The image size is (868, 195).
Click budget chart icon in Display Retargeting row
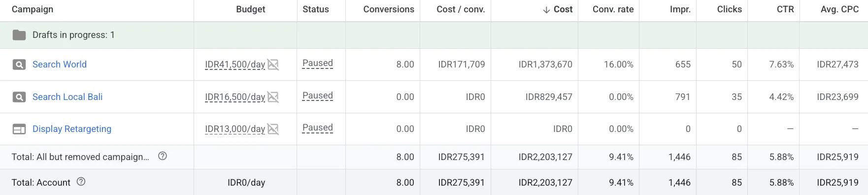(273, 129)
